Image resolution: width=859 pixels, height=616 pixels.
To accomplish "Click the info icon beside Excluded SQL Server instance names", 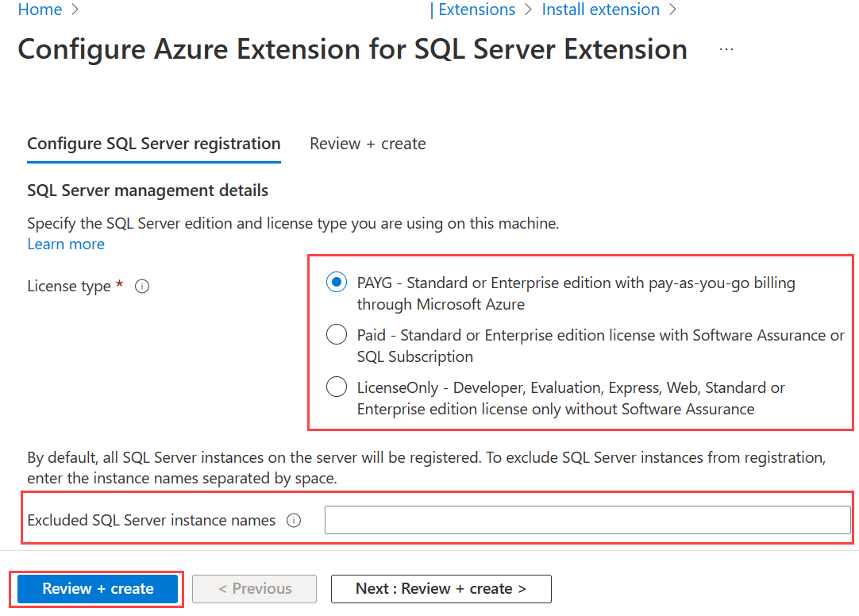I will click(294, 521).
